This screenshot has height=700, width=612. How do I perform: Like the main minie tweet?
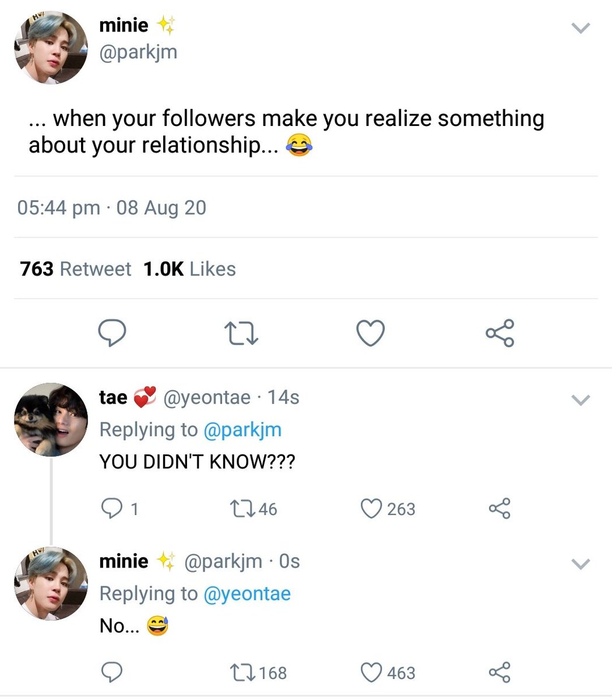[370, 333]
